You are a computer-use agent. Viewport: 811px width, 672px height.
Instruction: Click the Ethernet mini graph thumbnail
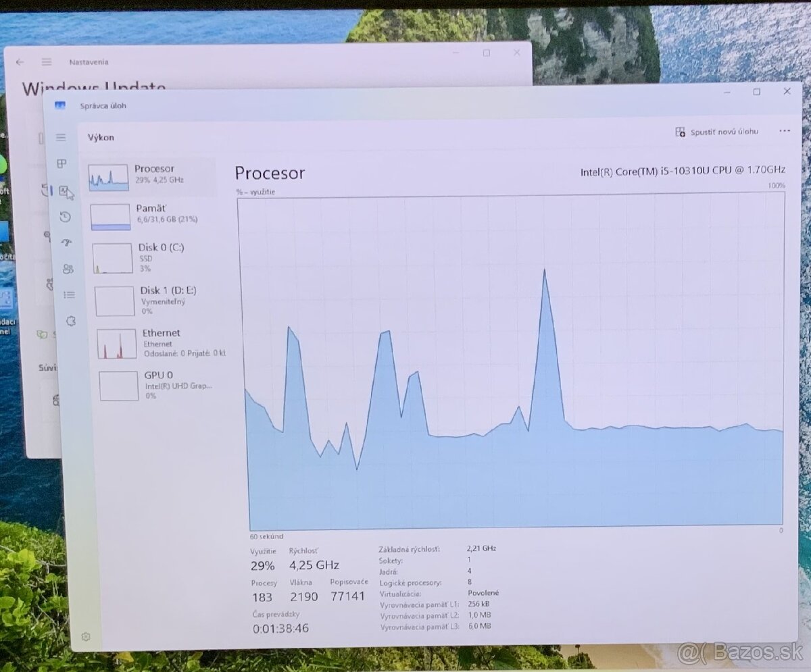(116, 344)
